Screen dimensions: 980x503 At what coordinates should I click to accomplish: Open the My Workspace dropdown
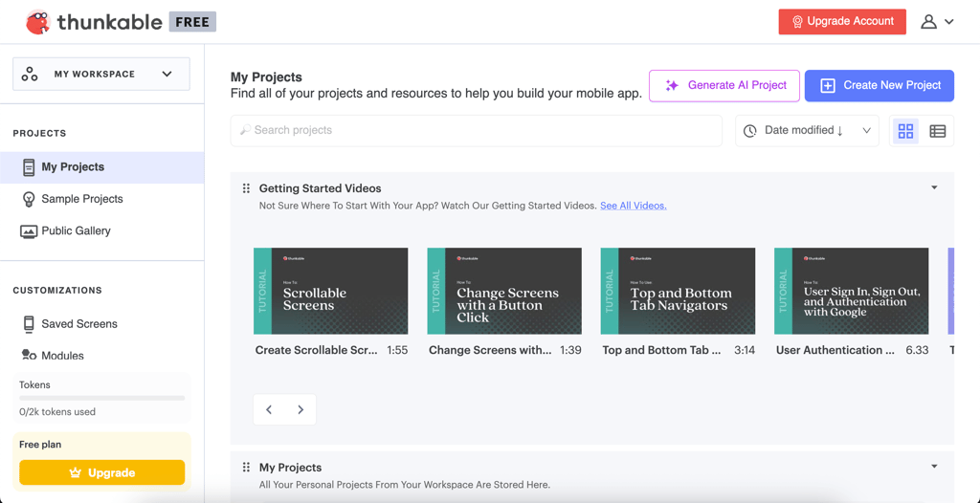tap(101, 74)
